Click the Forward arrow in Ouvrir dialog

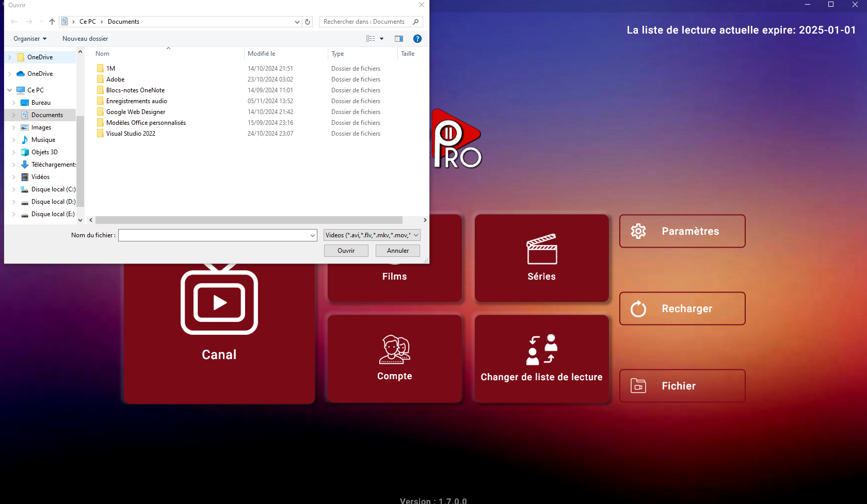[29, 22]
